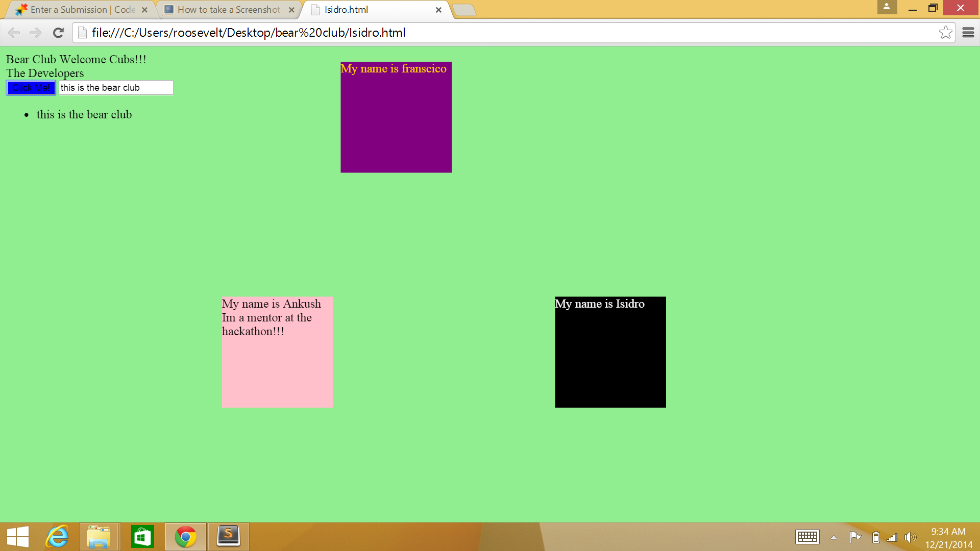980x551 pixels.
Task: Open the touch keyboard tray icon
Action: [x=807, y=537]
